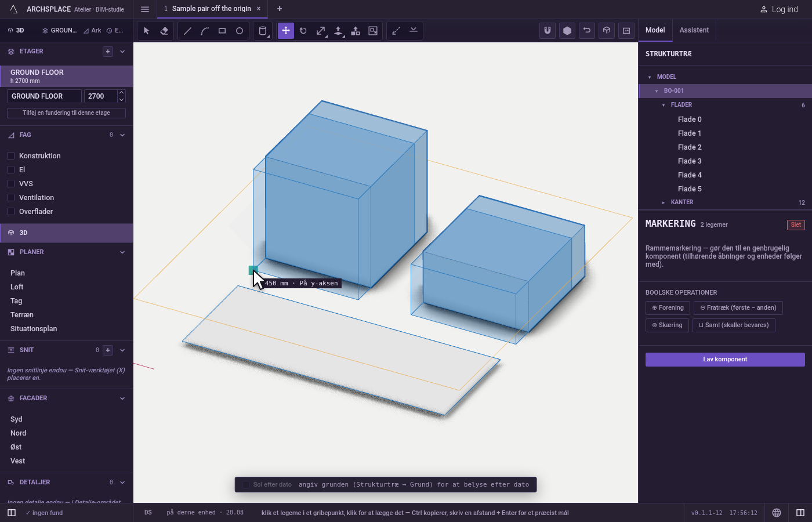The height and width of the screenshot is (522, 812).
Task: Collapse the FACADER section
Action: coord(122,398)
